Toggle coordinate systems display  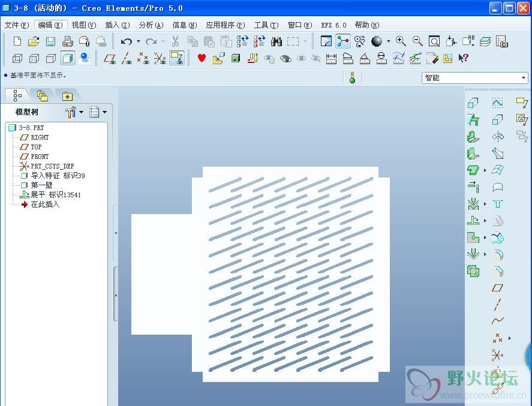click(x=160, y=58)
